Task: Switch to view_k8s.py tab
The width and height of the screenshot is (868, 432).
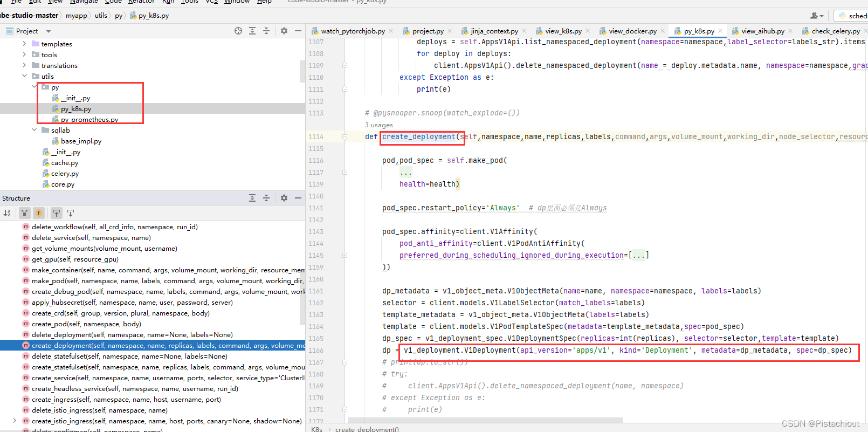Action: click(x=563, y=31)
